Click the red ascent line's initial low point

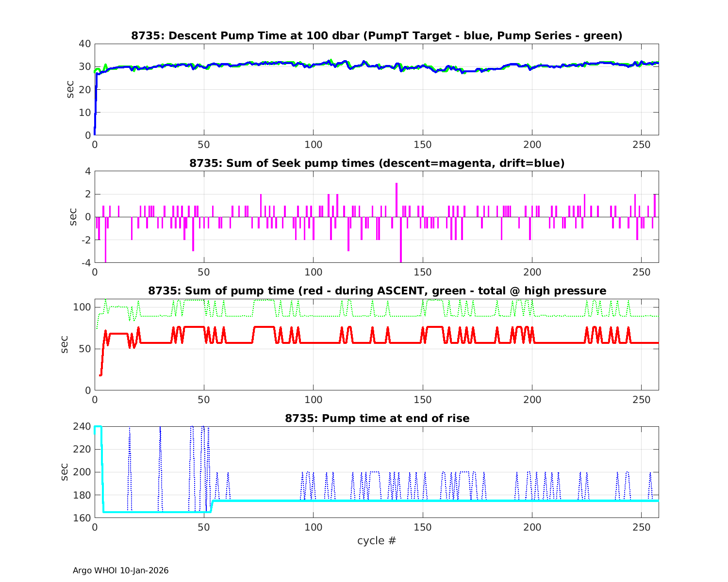pos(100,375)
